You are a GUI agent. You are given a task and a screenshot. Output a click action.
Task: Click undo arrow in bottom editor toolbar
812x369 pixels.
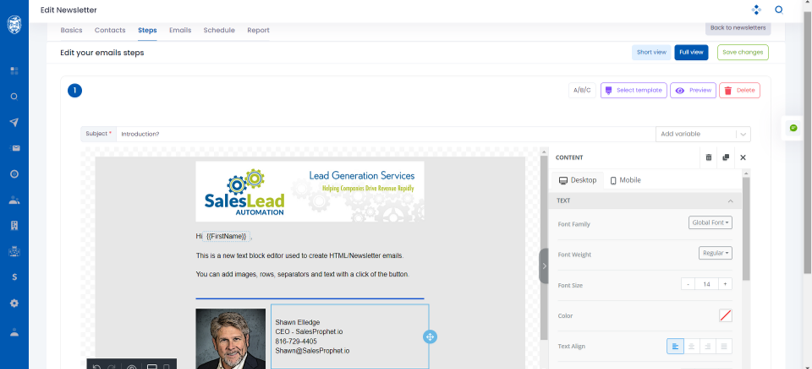coord(96,367)
